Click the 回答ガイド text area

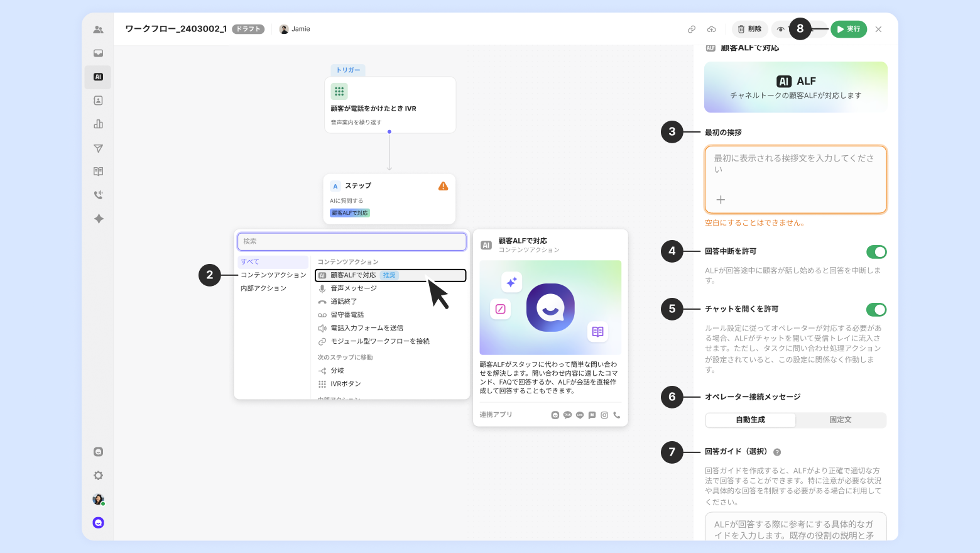coord(795,527)
